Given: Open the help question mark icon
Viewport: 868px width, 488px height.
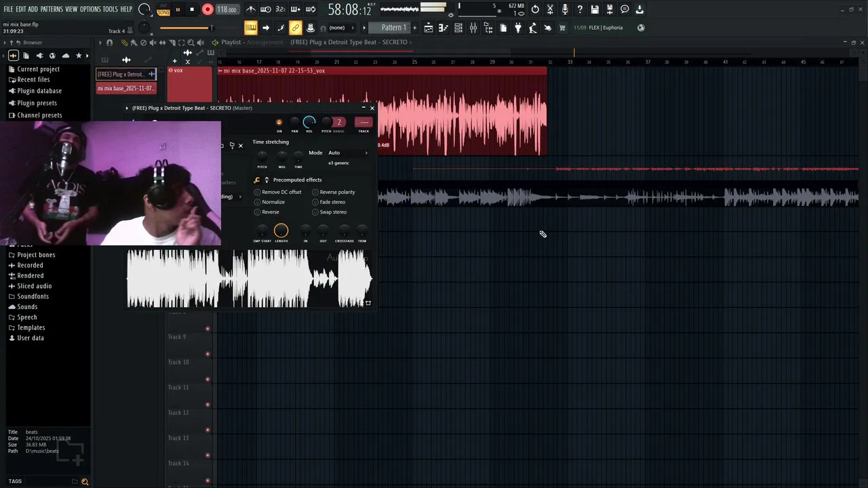Looking at the screenshot, I should tap(580, 9).
